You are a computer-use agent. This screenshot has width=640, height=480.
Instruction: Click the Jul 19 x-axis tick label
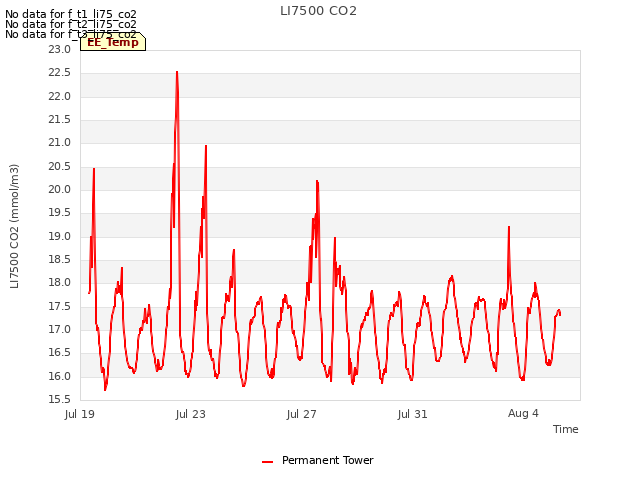pyautogui.click(x=80, y=414)
